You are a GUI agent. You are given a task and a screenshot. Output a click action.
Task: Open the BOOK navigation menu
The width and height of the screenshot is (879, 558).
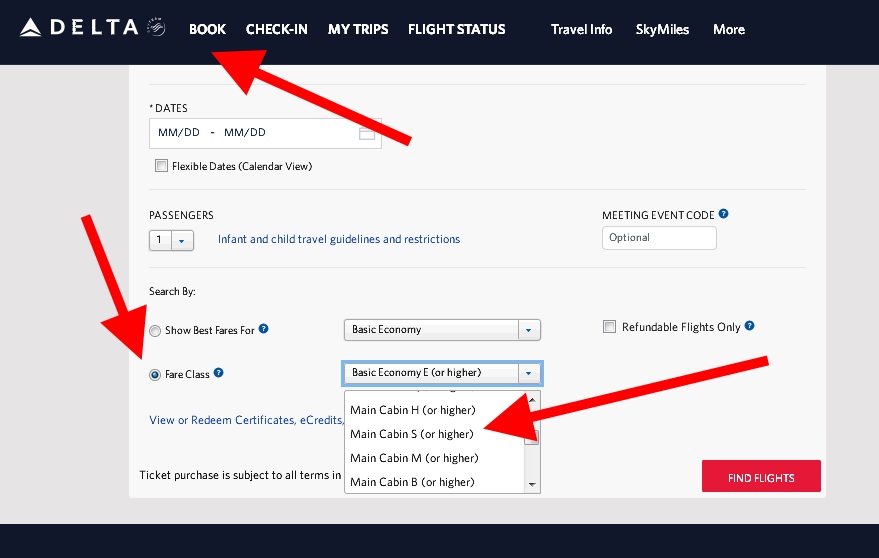(207, 29)
